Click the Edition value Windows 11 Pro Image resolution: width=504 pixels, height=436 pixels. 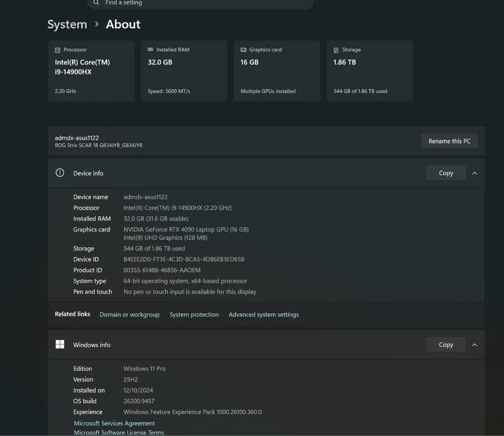144,368
